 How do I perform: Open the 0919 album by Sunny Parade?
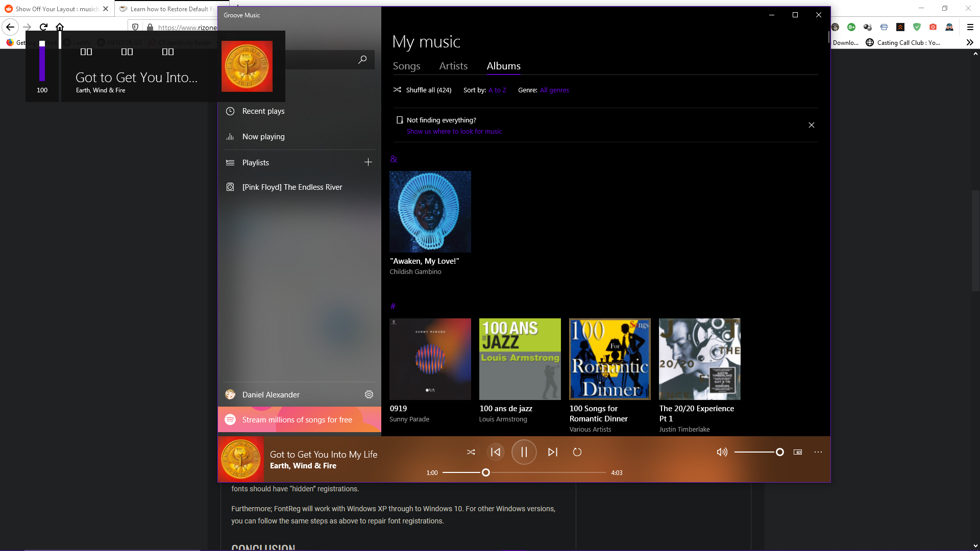pos(430,359)
